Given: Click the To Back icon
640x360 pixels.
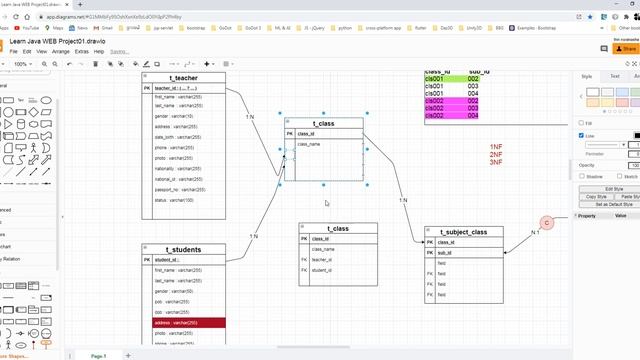Looking at the screenshot, I should click(121, 64).
